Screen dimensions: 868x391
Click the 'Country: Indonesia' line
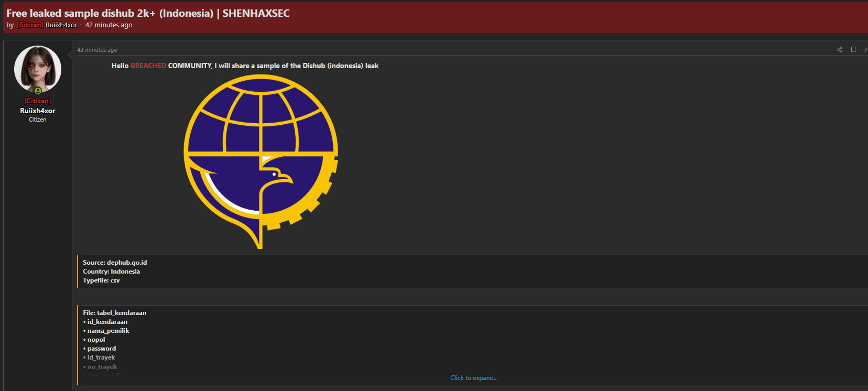111,271
